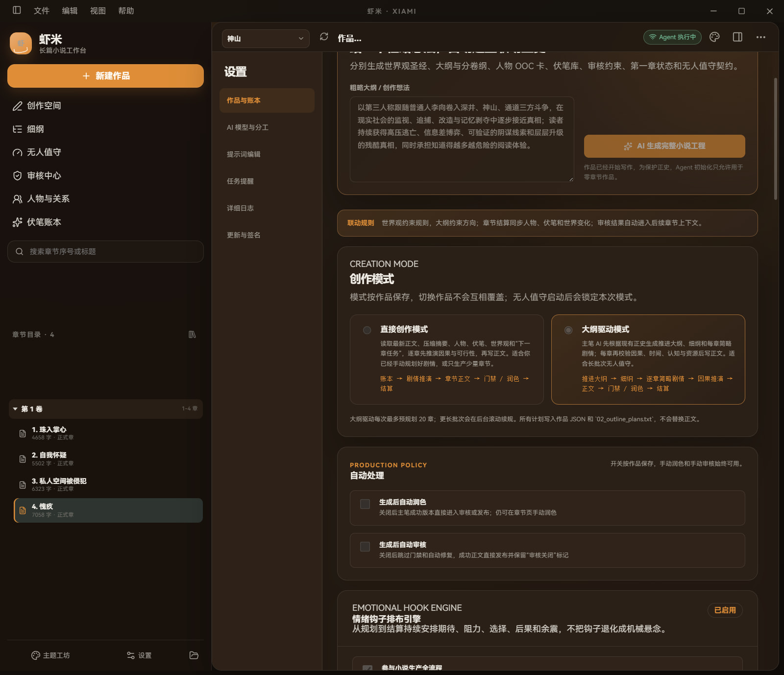Open 主题工坊 in the sidebar footer

coord(50,655)
